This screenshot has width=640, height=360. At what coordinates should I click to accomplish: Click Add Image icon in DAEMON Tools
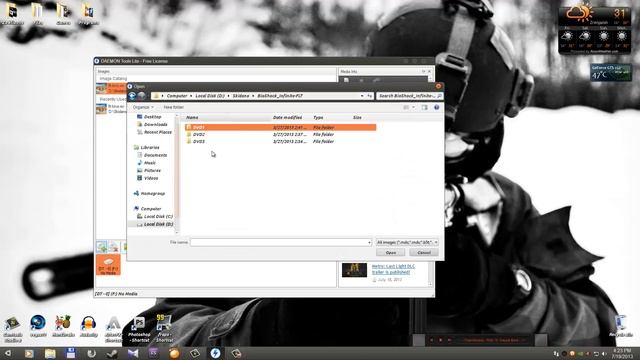(101, 247)
